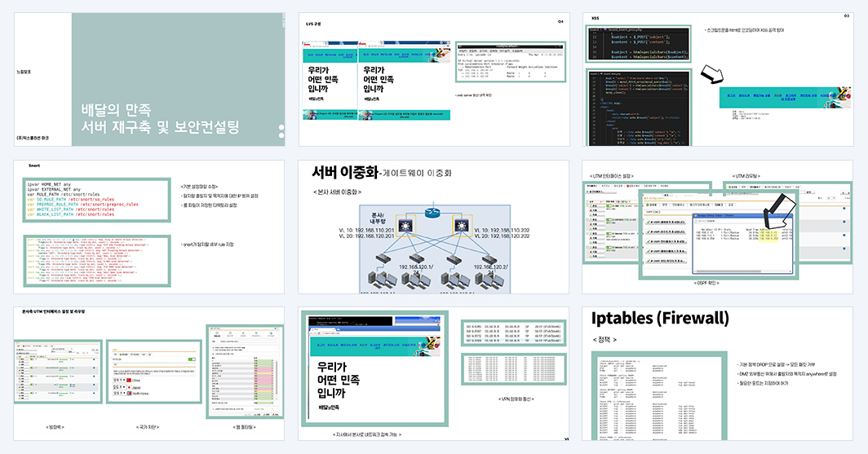This screenshot has height=454, width=868.
Task: Open the dropdown beside North Korea
Action: point(119,393)
